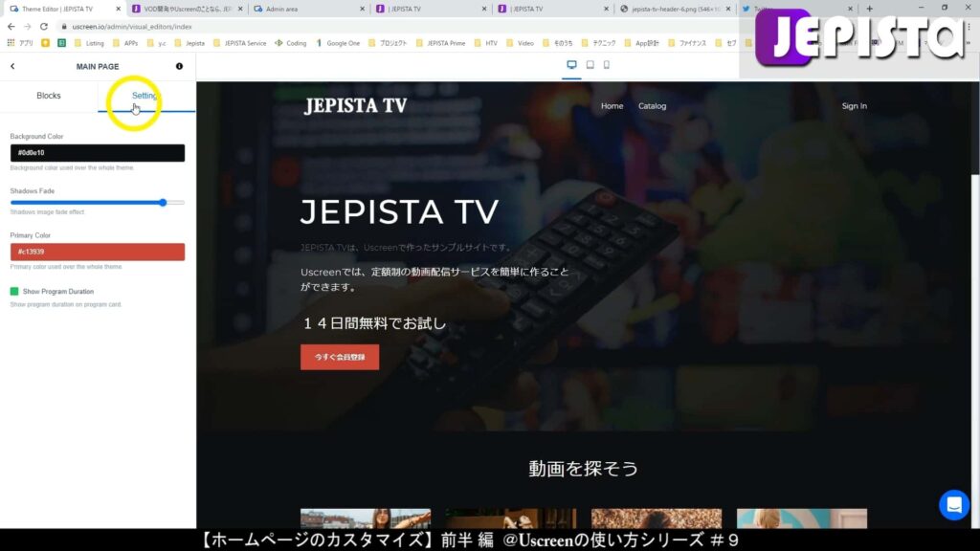980x551 pixels.
Task: Open fourth video thumbnail in catalog row
Action: click(802, 518)
